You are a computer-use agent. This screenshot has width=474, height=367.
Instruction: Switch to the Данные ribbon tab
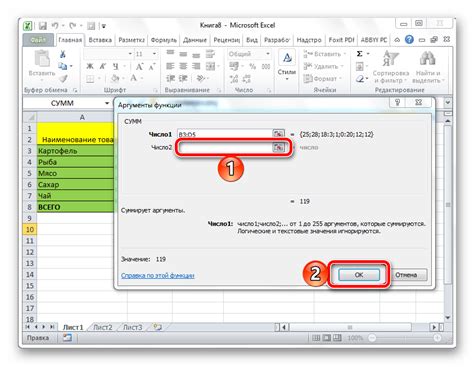195,40
